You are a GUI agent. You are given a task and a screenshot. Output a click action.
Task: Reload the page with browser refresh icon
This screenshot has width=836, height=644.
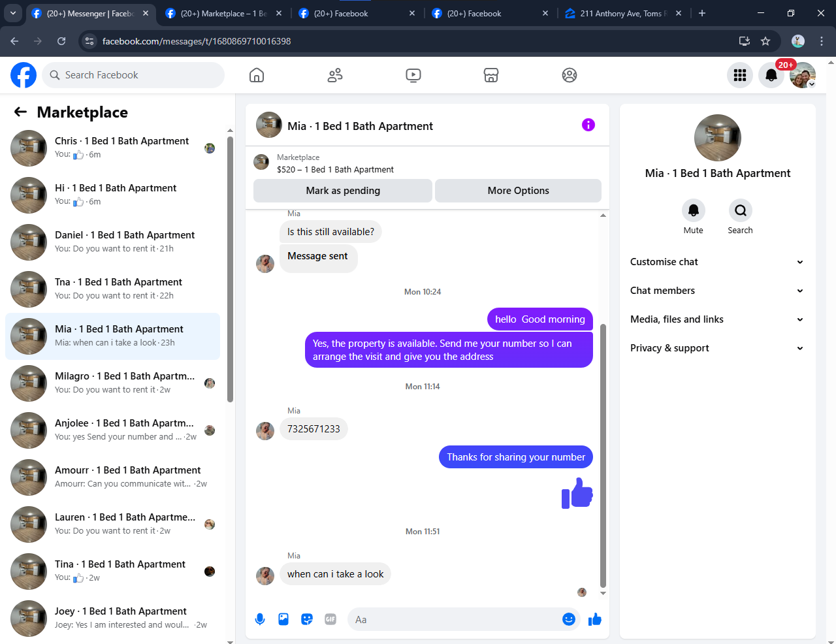[61, 41]
